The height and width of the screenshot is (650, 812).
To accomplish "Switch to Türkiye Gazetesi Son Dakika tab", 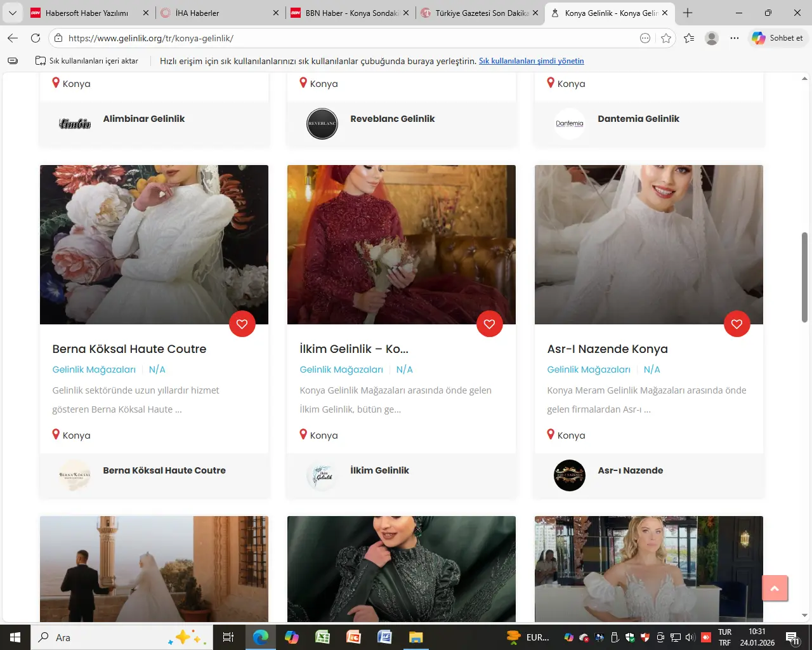I will click(x=481, y=13).
